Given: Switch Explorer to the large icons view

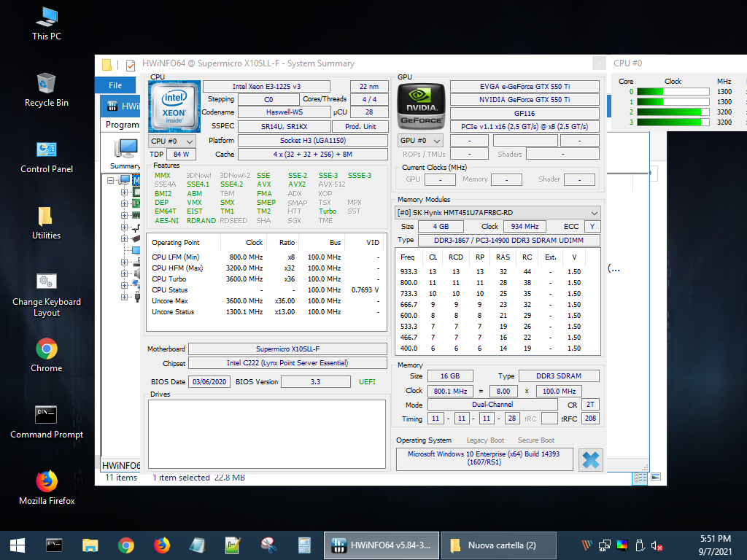Looking at the screenshot, I should click(656, 477).
